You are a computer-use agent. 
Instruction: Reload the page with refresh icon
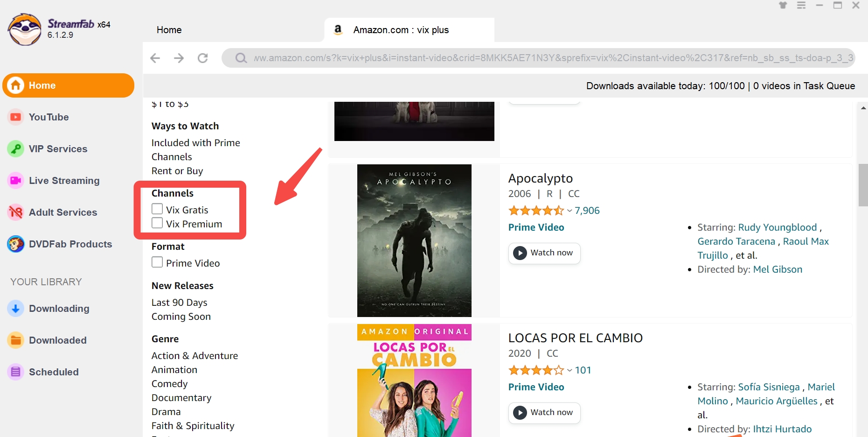click(202, 58)
